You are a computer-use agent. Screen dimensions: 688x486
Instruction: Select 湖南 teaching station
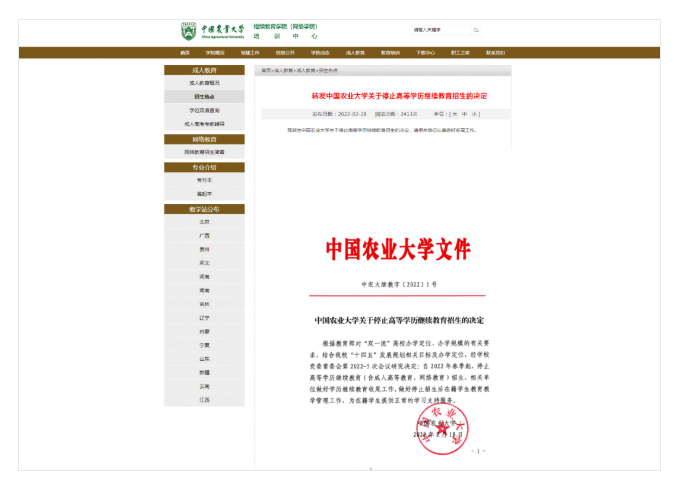coord(204,290)
